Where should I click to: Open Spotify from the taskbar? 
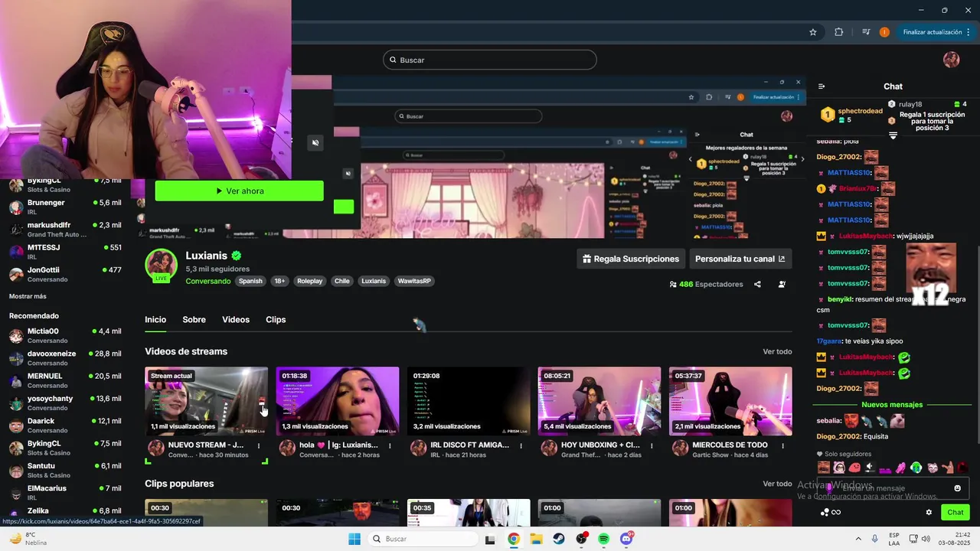(x=603, y=539)
